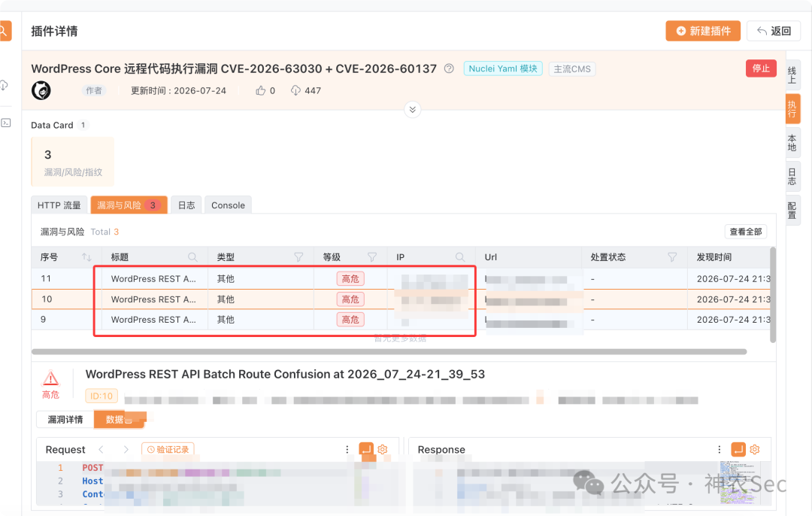This screenshot has height=516, width=812.
Task: Click the download count cloud icon
Action: [x=295, y=91]
